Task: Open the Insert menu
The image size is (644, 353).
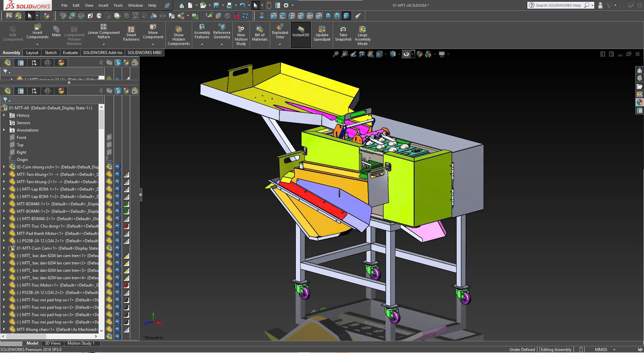Action: 103,5
